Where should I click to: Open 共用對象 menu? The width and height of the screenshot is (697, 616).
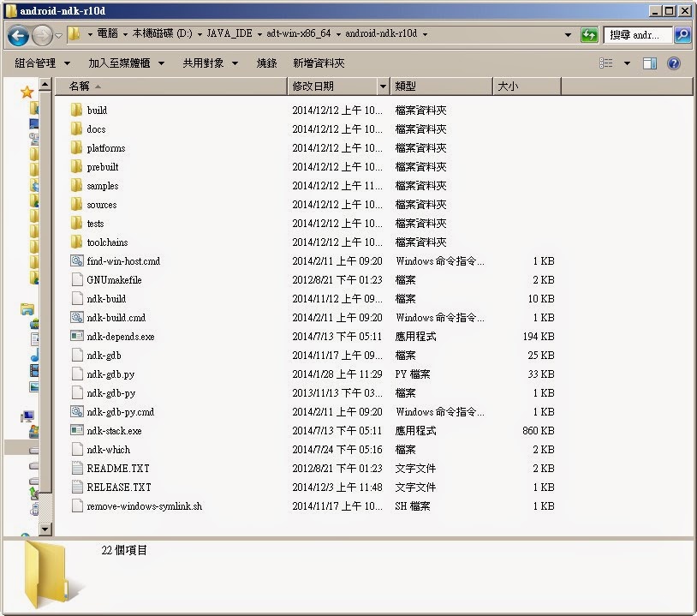click(211, 63)
